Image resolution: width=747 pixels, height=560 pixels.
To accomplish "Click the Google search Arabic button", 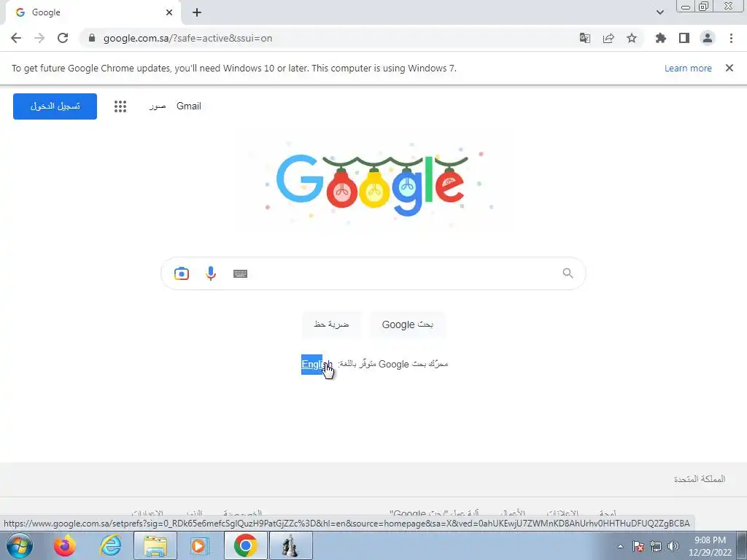I will tap(407, 324).
